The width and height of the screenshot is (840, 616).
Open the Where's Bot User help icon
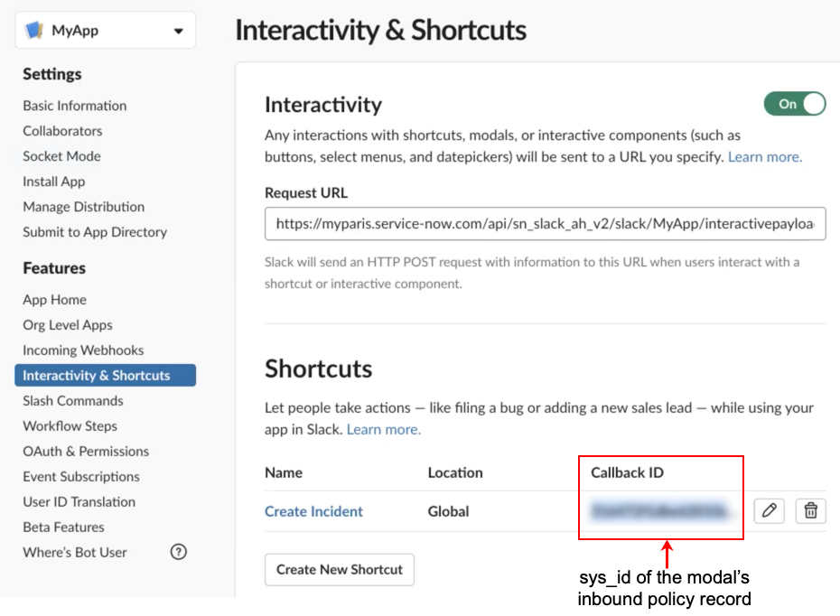pos(179,552)
